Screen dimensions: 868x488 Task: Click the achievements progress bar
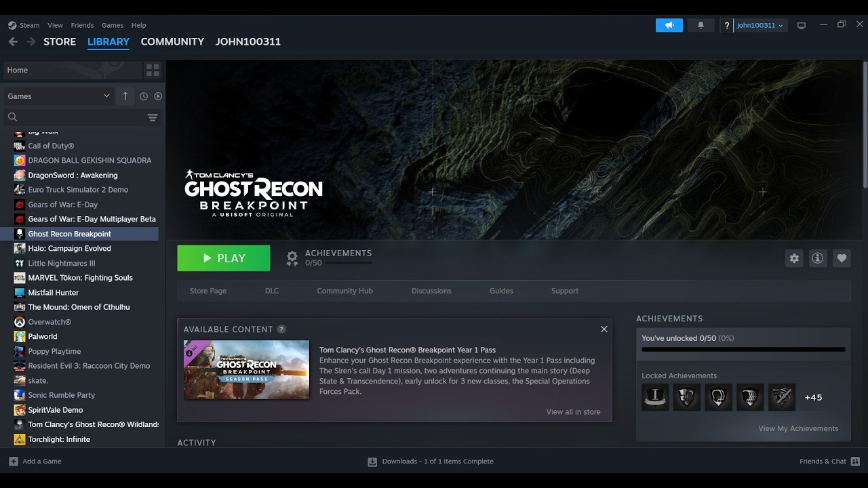coord(743,350)
